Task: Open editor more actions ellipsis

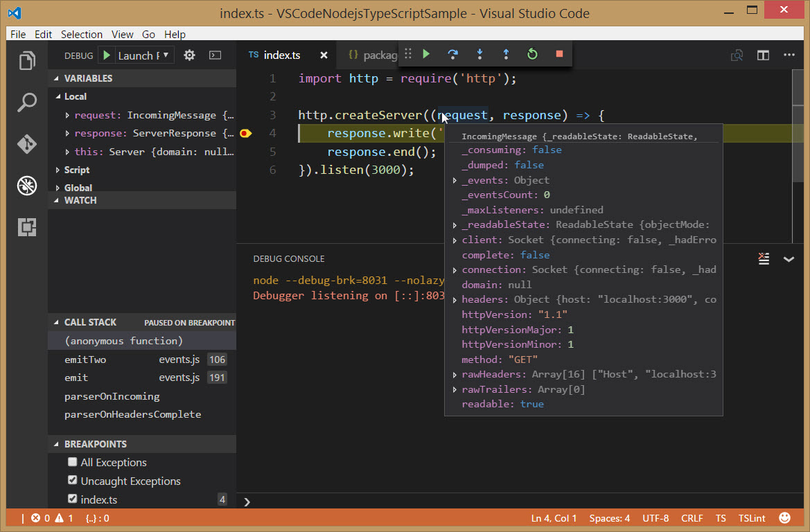Action: [789, 55]
